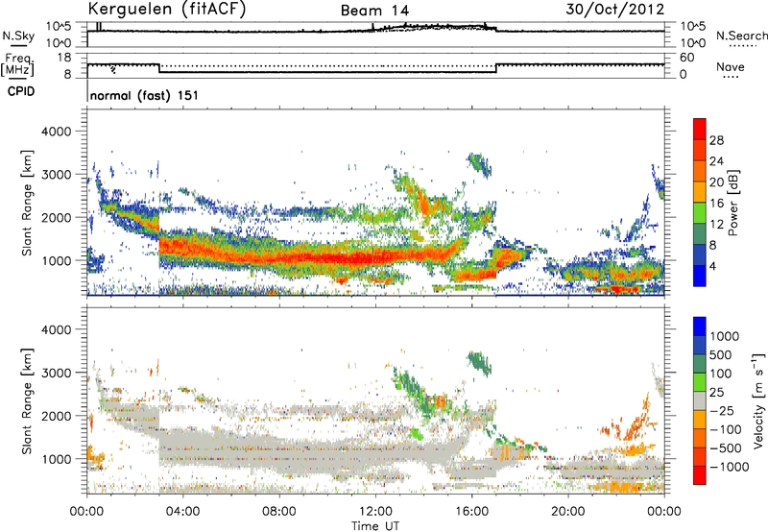Select the N.Search legend label
The width and height of the screenshot is (768, 532).
pos(741,36)
